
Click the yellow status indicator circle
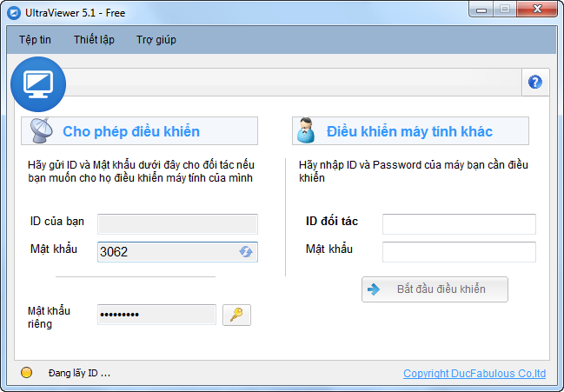tap(27, 373)
